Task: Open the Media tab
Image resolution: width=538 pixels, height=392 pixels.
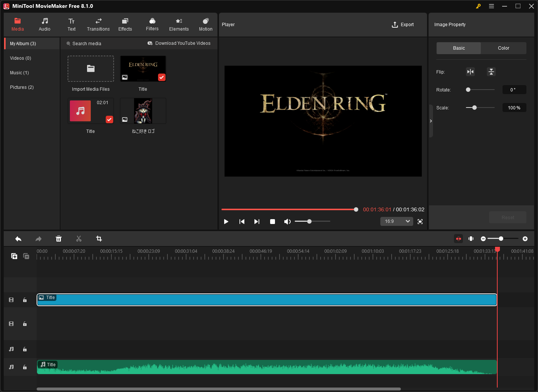Action: point(18,24)
